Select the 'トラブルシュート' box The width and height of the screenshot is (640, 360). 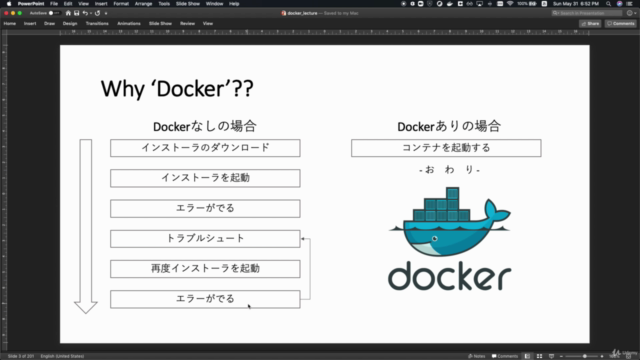205,238
